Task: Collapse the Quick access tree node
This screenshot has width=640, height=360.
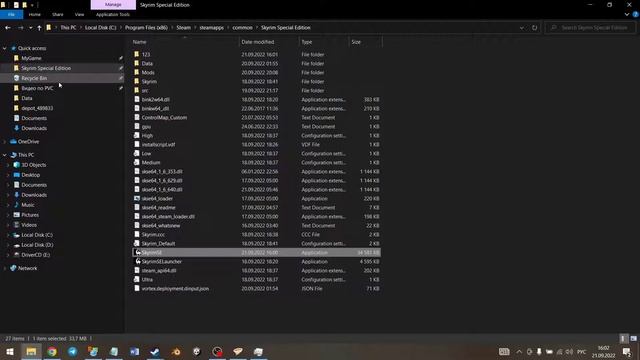Action: point(4,48)
